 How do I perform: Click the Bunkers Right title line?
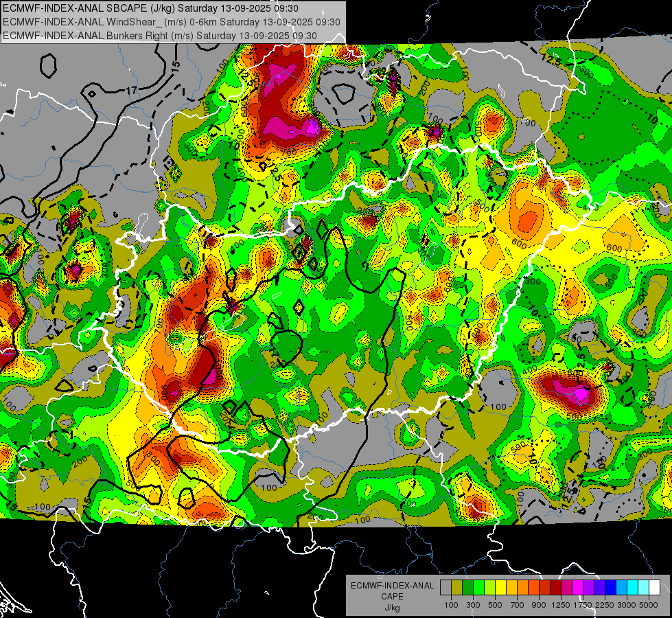click(160, 36)
